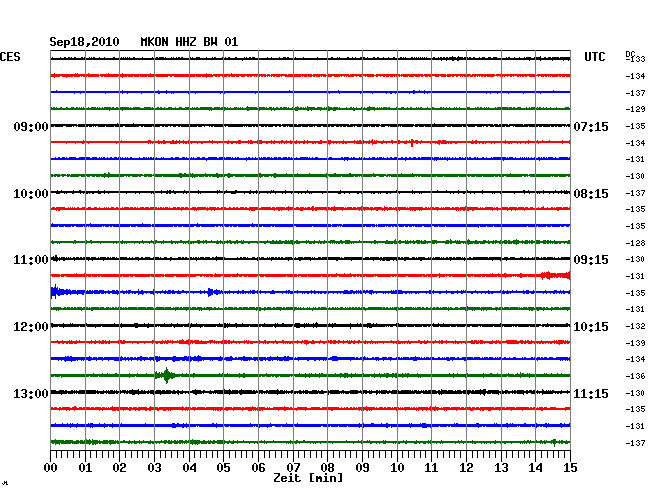
Task: Click minute label 12 on the time axis
Action: [x=466, y=467]
